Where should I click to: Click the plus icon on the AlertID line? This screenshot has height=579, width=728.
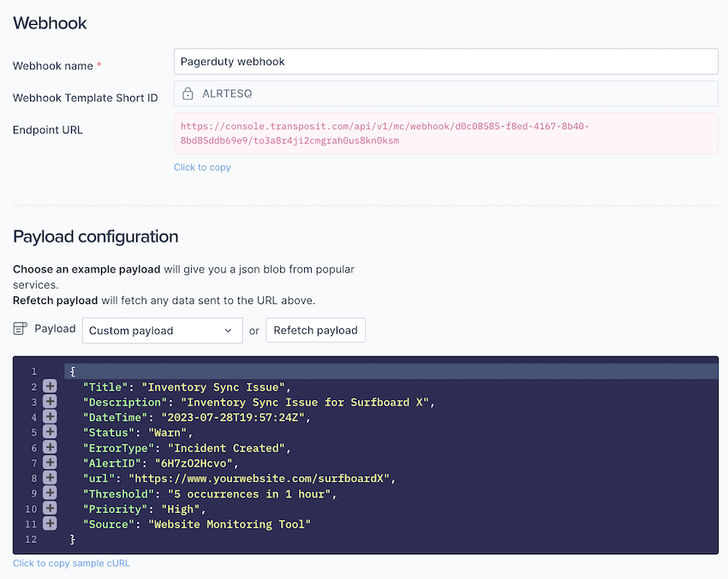(x=50, y=463)
